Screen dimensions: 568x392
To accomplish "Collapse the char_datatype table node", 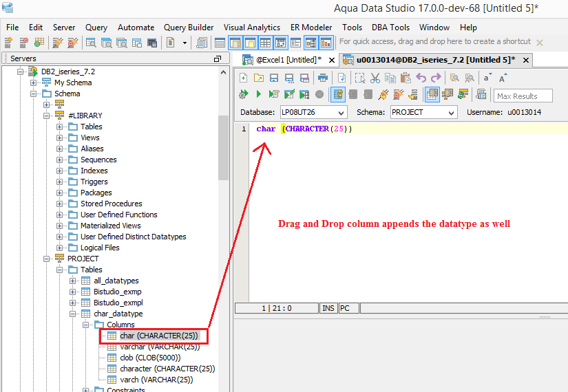I will pyautogui.click(x=72, y=314).
